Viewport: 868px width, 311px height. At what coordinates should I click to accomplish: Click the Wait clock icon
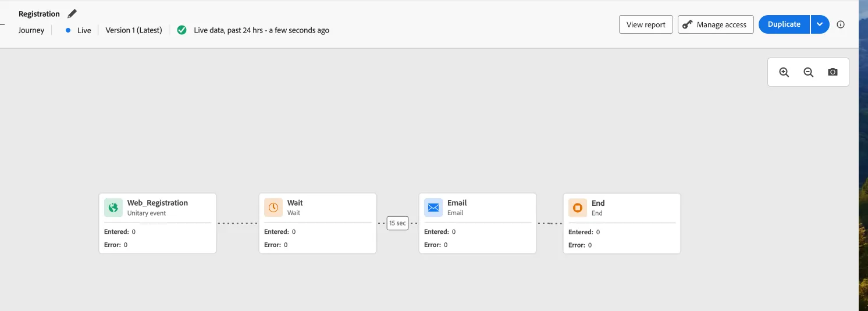coord(273,208)
